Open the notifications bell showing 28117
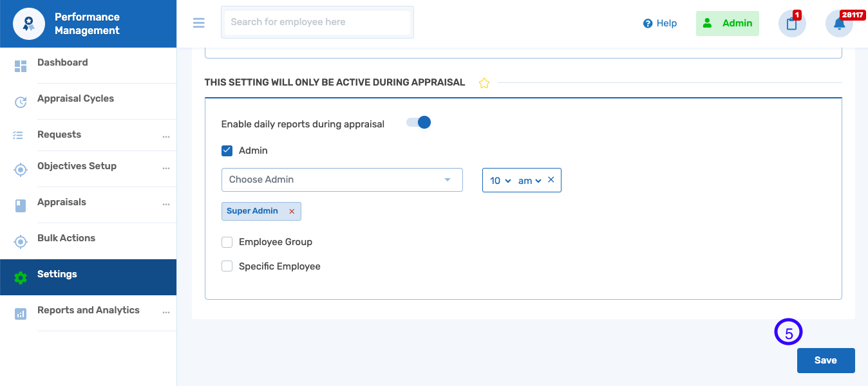Viewport: 868px width, 386px height. [838, 23]
